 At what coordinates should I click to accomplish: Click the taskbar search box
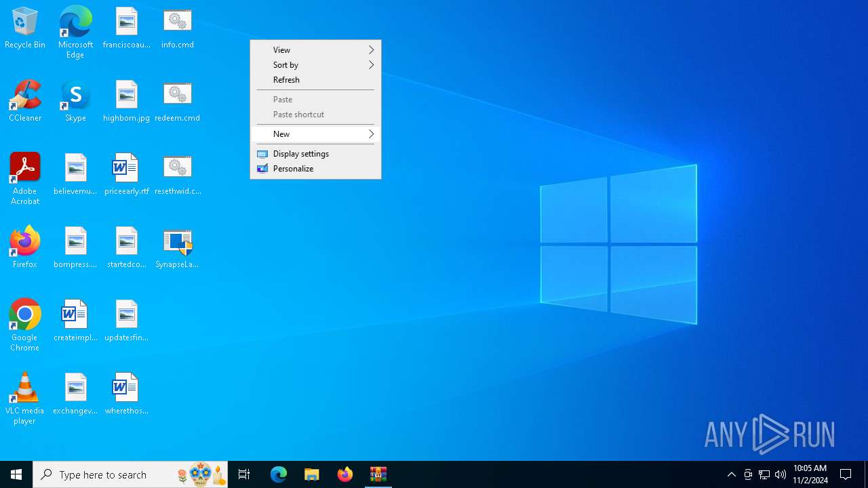pos(130,474)
